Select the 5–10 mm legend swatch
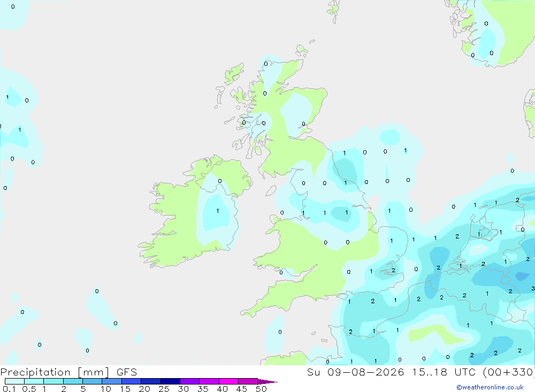 pos(93,381)
